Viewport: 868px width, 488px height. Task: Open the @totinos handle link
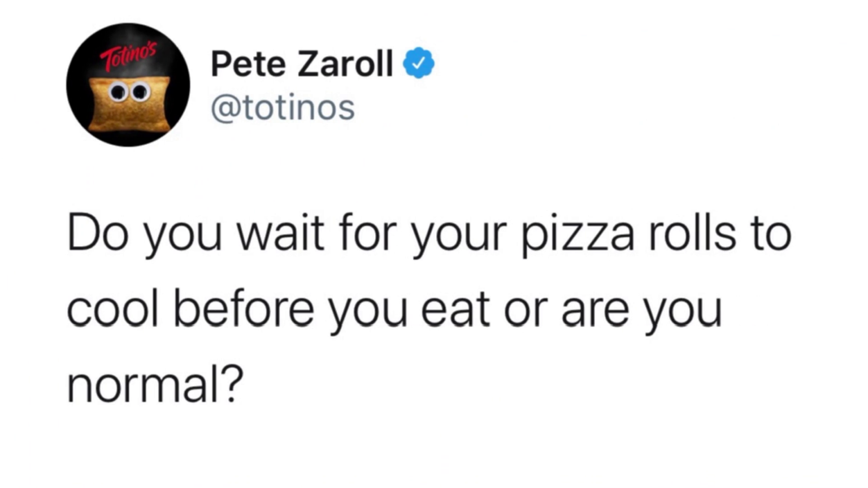click(283, 107)
